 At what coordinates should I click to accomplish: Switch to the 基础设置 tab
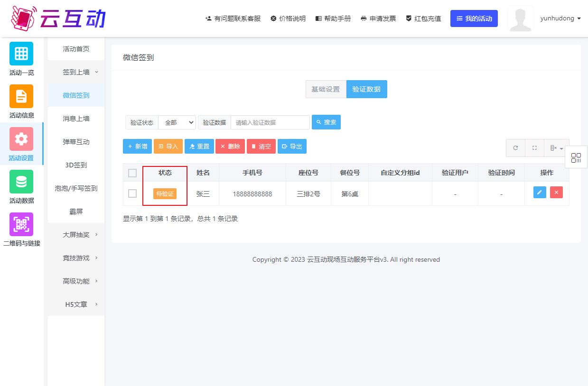pyautogui.click(x=326, y=89)
